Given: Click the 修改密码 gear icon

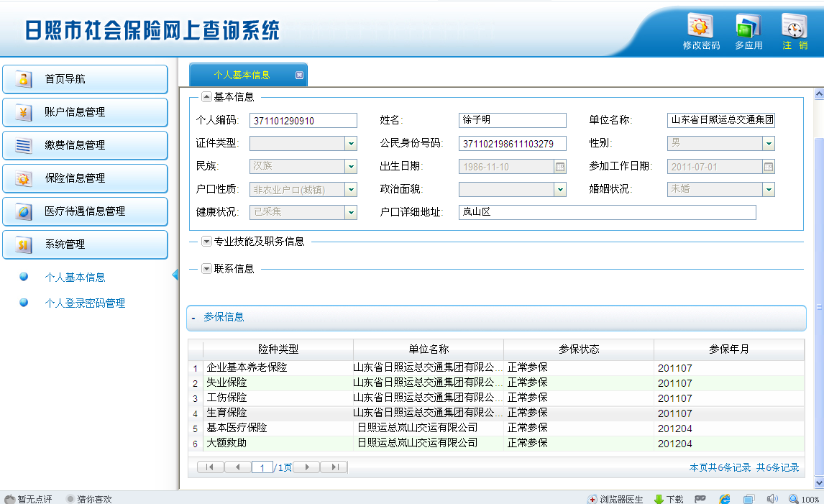Looking at the screenshot, I should coord(700,27).
